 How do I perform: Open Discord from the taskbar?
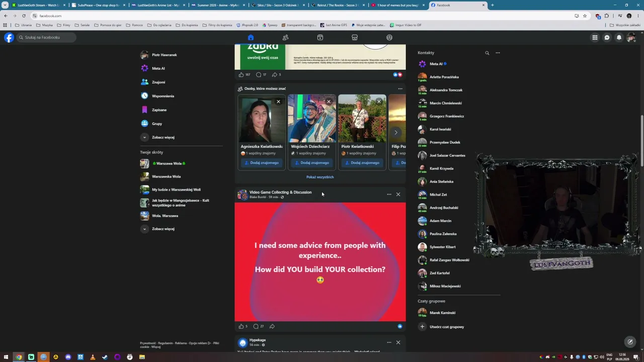(68, 357)
